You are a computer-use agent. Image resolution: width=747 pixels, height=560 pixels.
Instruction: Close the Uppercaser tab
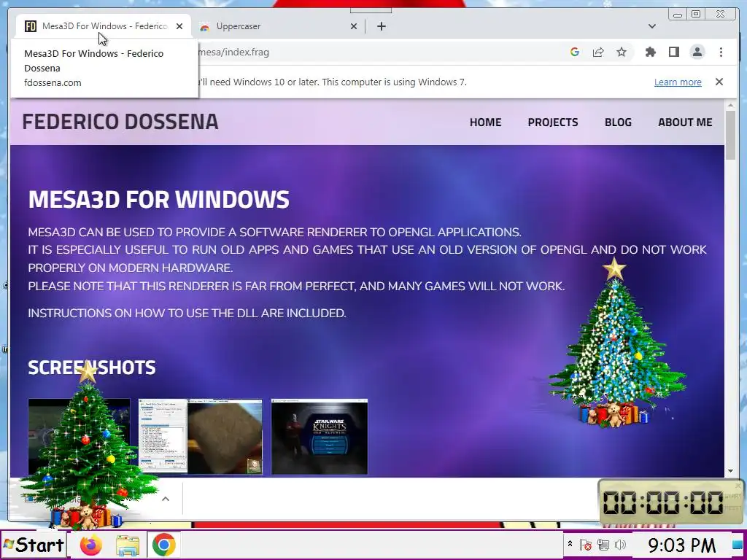point(354,26)
